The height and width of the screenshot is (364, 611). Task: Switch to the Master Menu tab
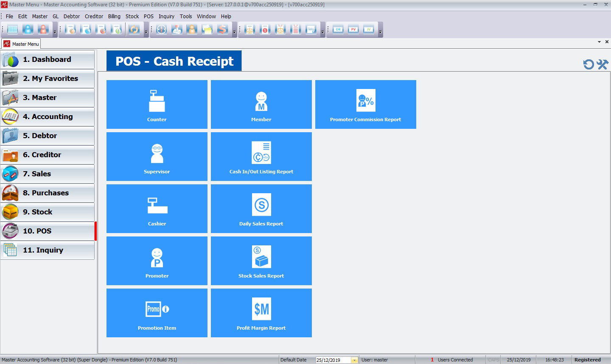(21, 44)
